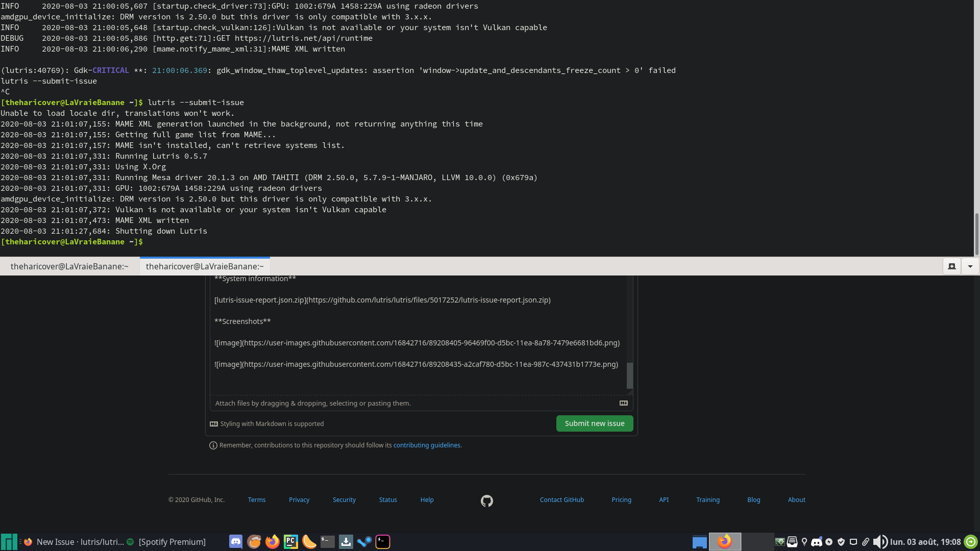Switch to the empty workspace in pager
This screenshot has width=980, height=551.
[758, 541]
